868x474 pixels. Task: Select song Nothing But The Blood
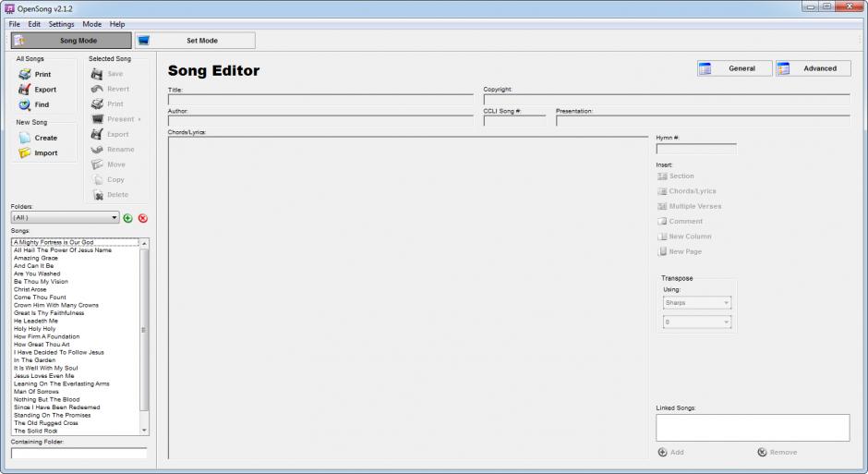47,400
